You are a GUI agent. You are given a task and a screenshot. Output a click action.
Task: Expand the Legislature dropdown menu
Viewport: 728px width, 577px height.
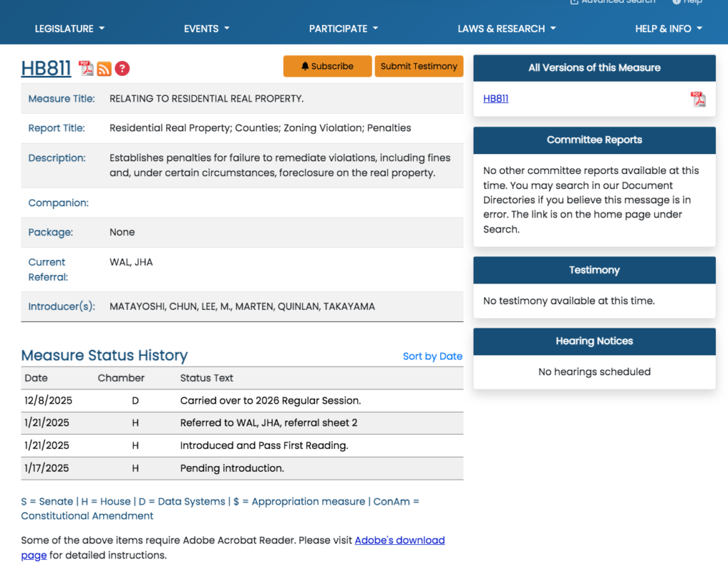[70, 28]
